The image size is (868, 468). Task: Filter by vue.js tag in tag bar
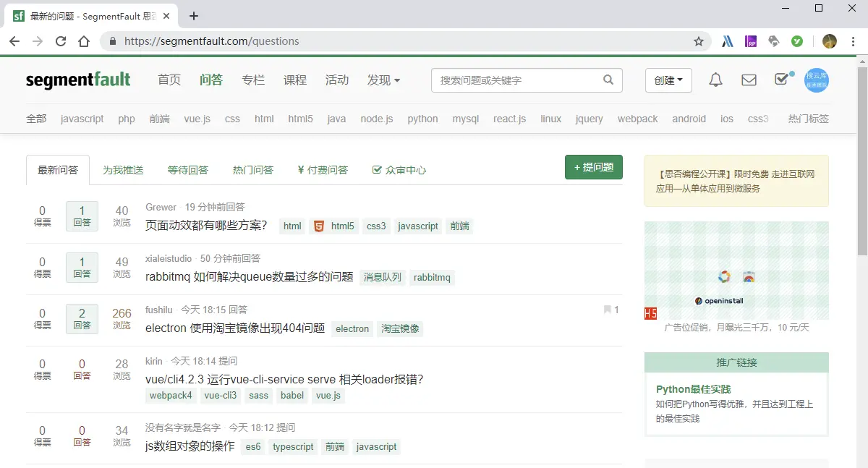point(197,119)
